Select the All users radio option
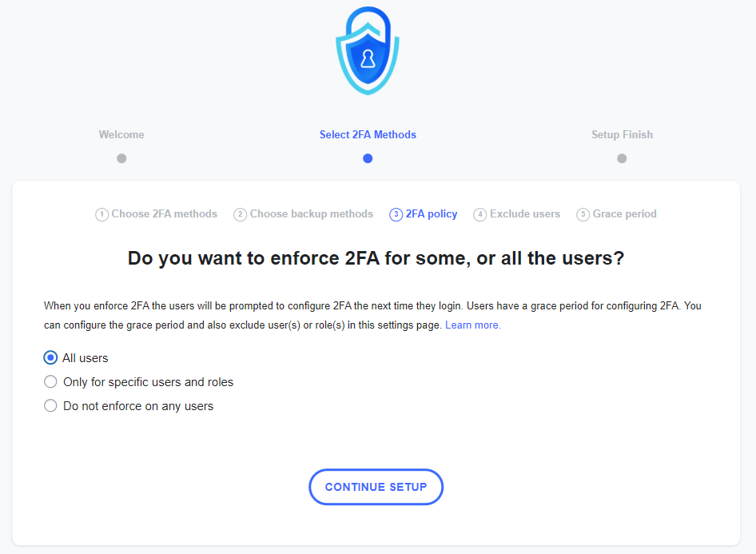 50,357
